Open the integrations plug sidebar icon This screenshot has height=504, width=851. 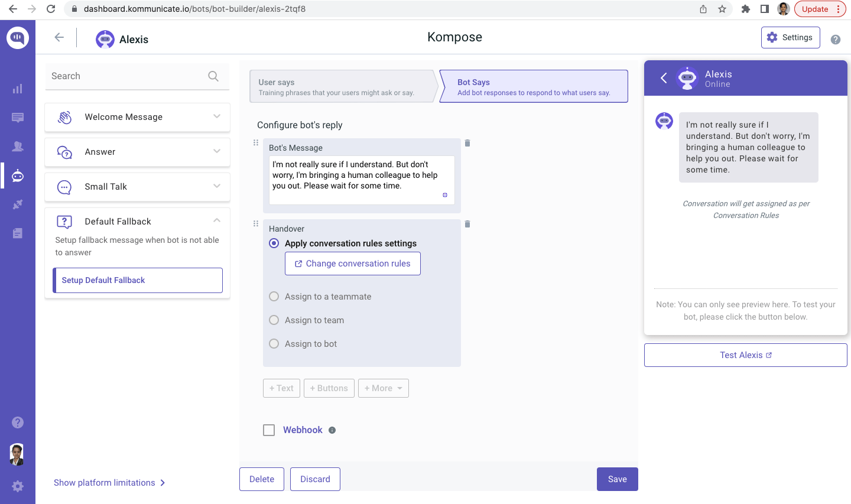pyautogui.click(x=18, y=204)
